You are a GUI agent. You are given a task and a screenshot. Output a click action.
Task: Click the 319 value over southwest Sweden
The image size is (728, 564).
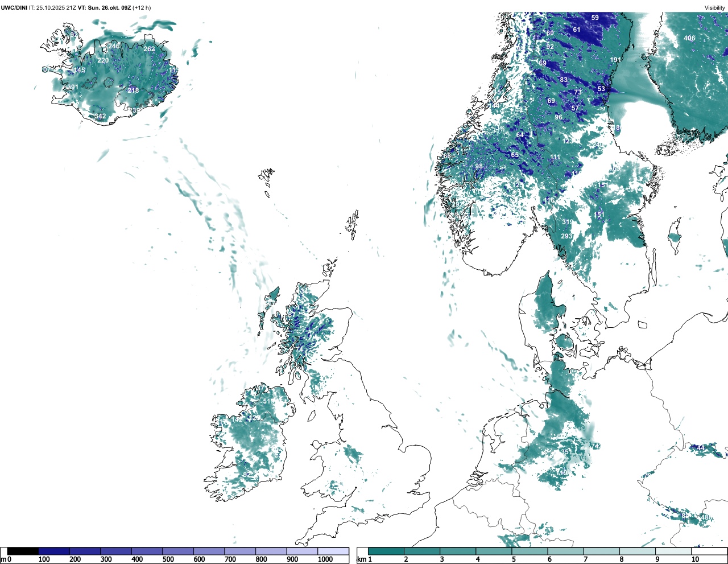coord(568,222)
